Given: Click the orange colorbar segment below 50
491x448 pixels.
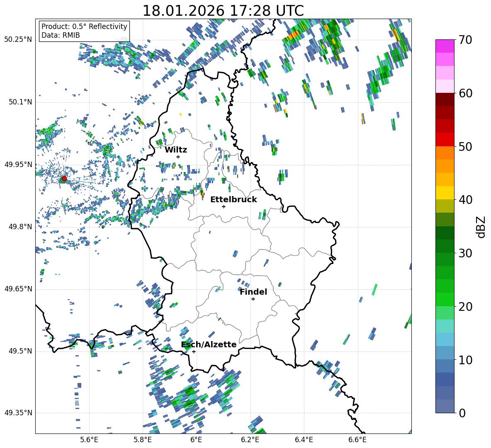Looking at the screenshot, I should [445, 153].
